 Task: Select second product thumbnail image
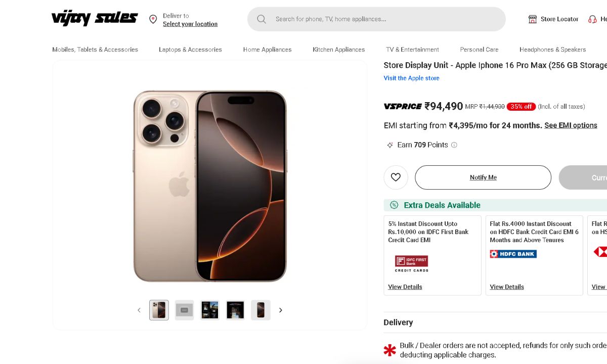pos(184,310)
